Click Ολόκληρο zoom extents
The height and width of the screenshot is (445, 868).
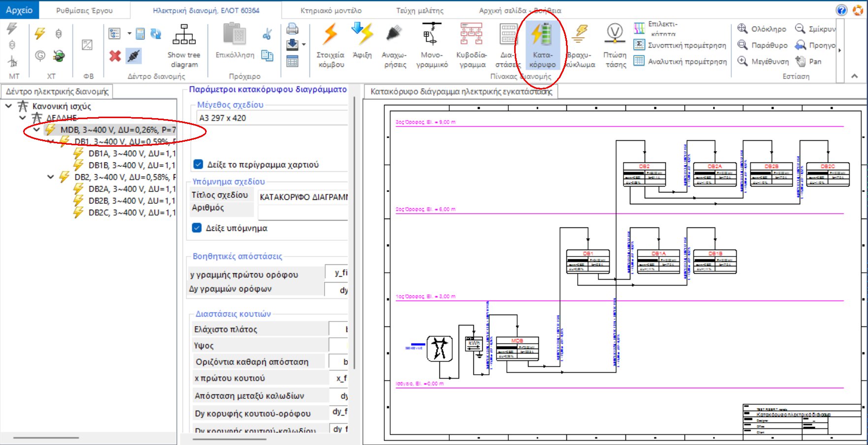click(762, 29)
